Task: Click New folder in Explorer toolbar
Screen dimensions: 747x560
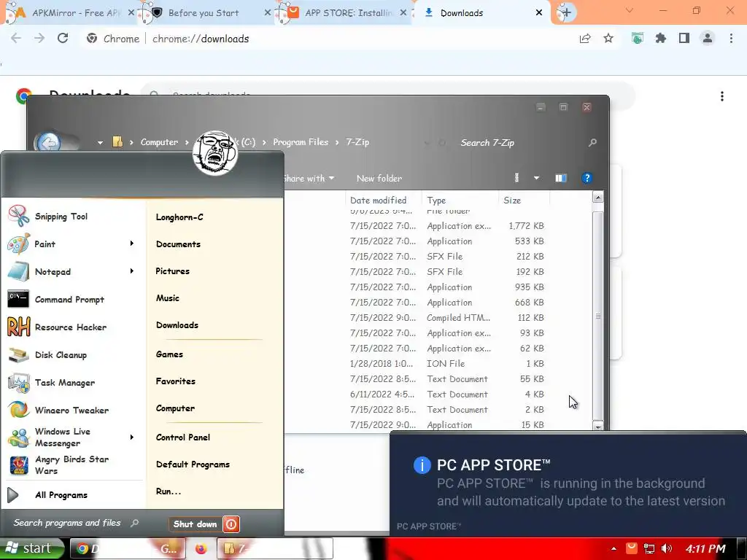Action: coord(379,179)
